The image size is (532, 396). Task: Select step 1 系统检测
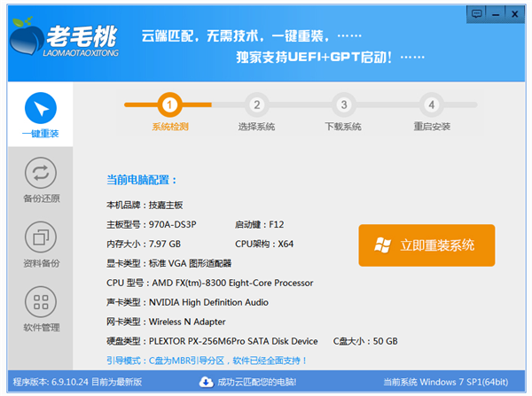tap(170, 105)
